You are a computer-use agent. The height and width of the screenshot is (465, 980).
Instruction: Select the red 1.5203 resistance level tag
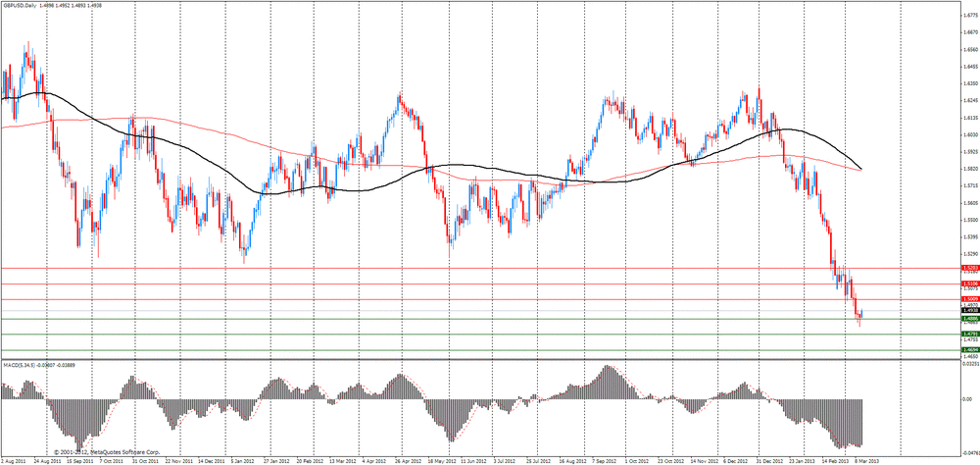970,268
